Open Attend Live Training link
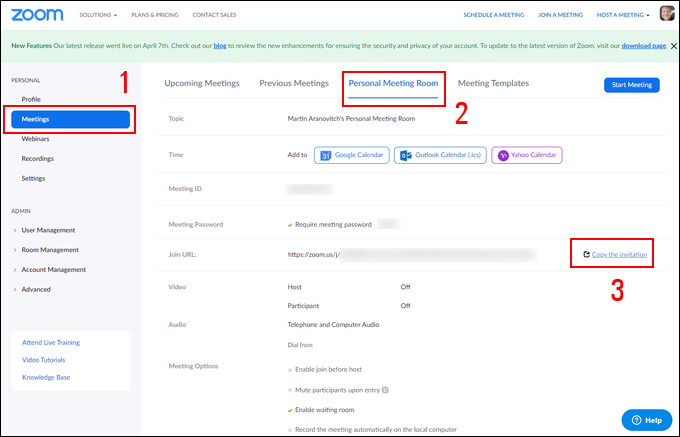680x437 pixels. (51, 342)
